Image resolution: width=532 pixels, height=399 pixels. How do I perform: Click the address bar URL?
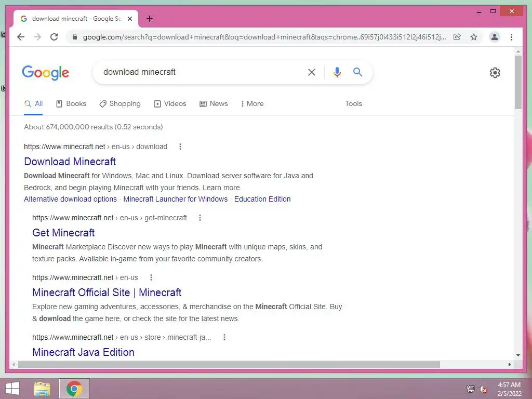click(x=264, y=37)
